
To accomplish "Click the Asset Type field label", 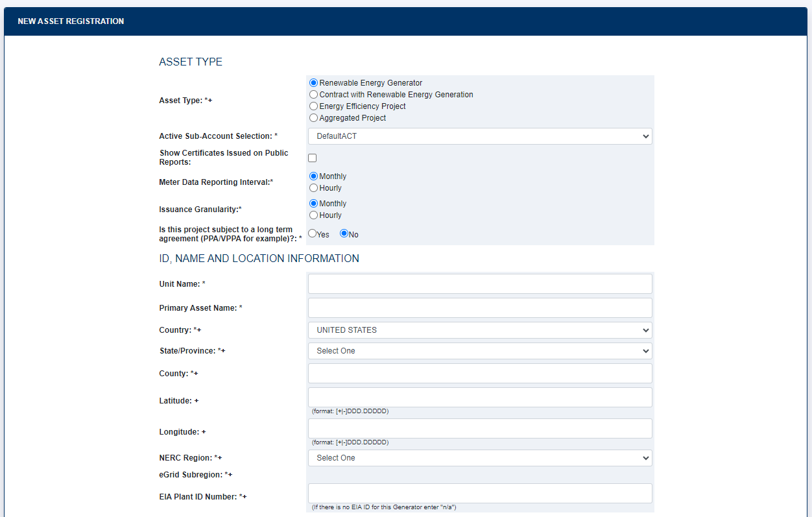I will point(185,101).
